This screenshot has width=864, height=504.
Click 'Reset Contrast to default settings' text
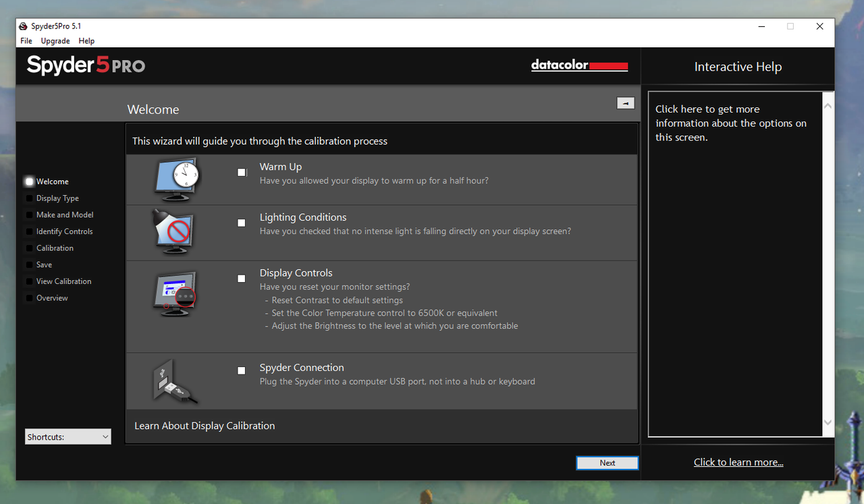pyautogui.click(x=337, y=300)
